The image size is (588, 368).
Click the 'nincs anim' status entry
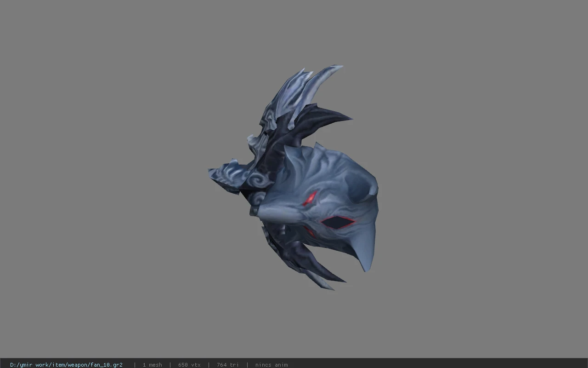(271, 365)
